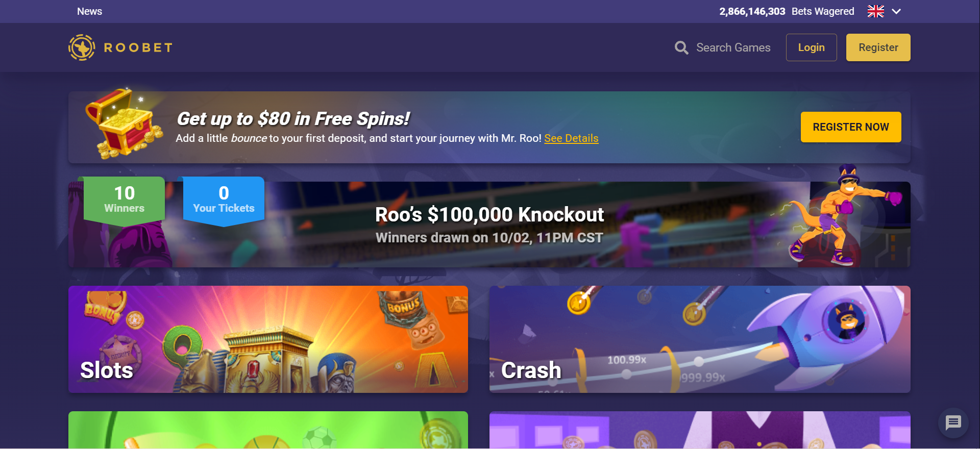This screenshot has height=449, width=980.
Task: Open the live chat bubble icon
Action: click(953, 422)
